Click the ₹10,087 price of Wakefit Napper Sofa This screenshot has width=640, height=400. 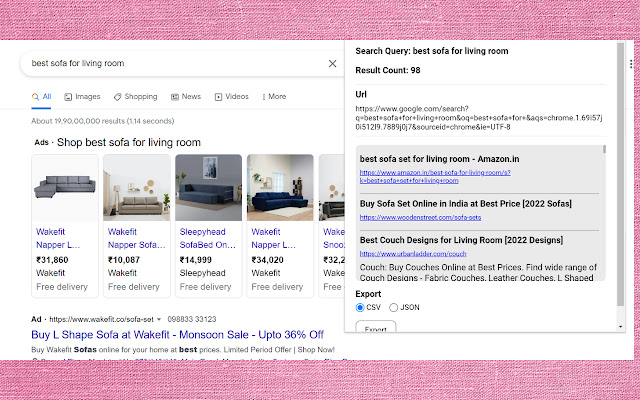click(x=124, y=260)
